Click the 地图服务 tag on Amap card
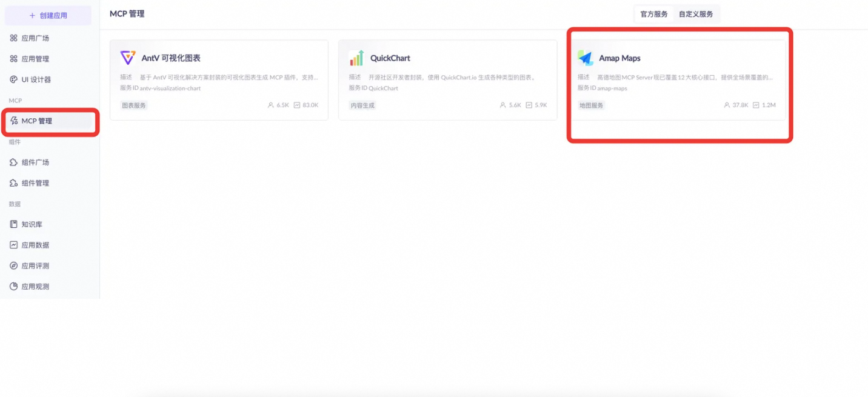Screen dimensions: 868x397 tap(591, 105)
